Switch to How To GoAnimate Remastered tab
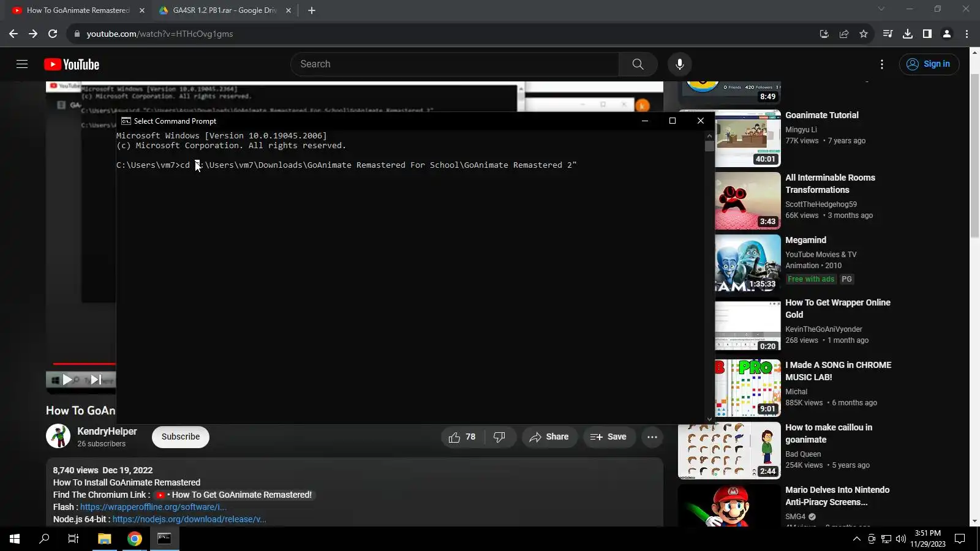Screen dimensions: 980x551 click(78, 10)
